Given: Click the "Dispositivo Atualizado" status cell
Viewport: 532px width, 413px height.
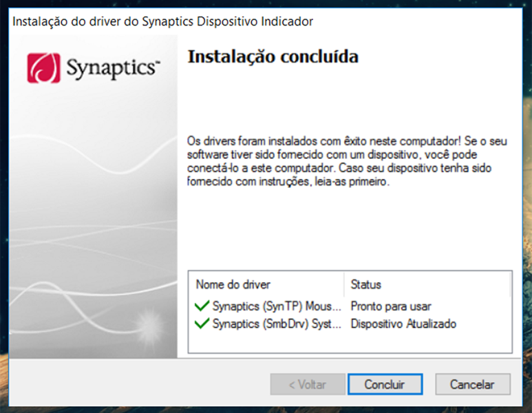Looking at the screenshot, I should (403, 324).
